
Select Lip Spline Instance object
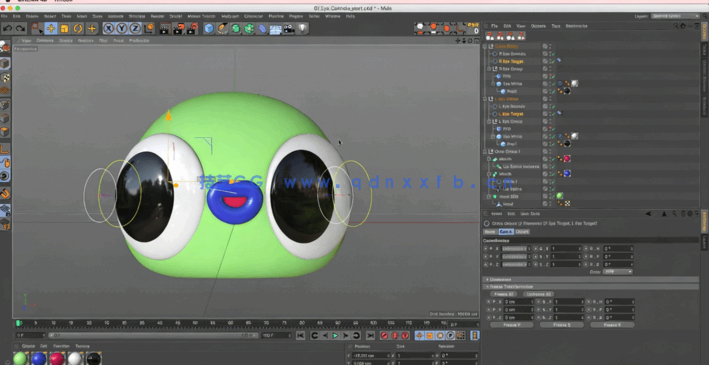point(521,166)
